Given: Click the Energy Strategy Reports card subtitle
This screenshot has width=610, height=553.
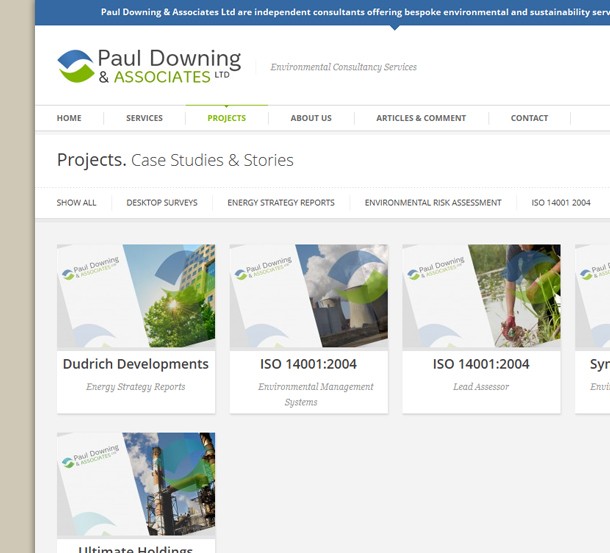Looking at the screenshot, I should pyautogui.click(x=136, y=387).
